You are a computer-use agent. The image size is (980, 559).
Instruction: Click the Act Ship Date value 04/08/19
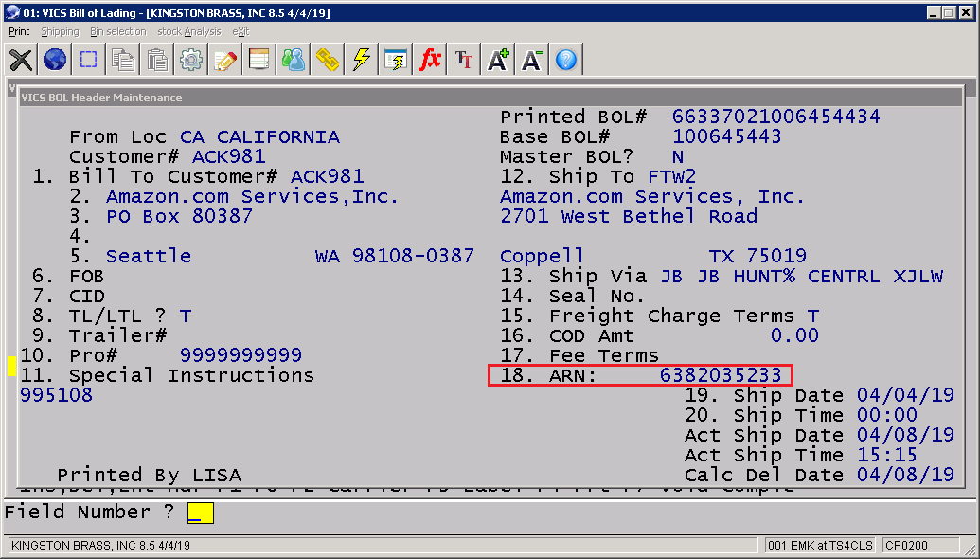tap(905, 435)
